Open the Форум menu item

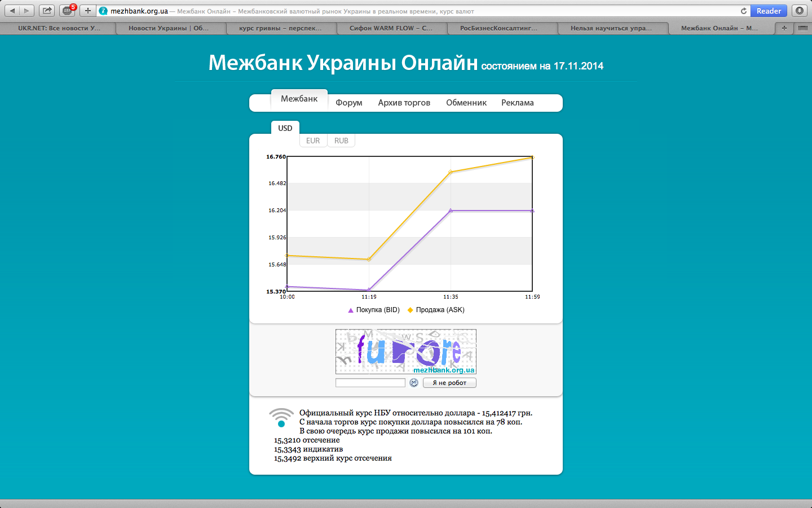[x=349, y=103]
